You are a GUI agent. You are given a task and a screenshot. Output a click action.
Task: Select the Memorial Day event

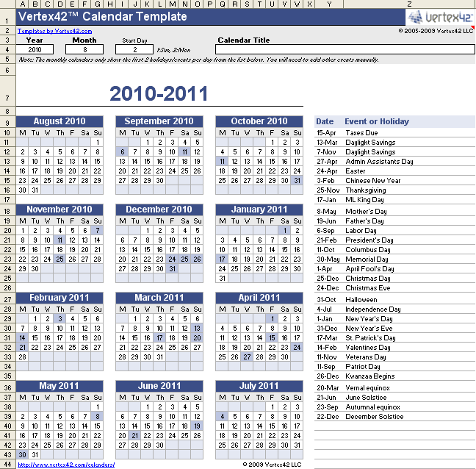[367, 259]
